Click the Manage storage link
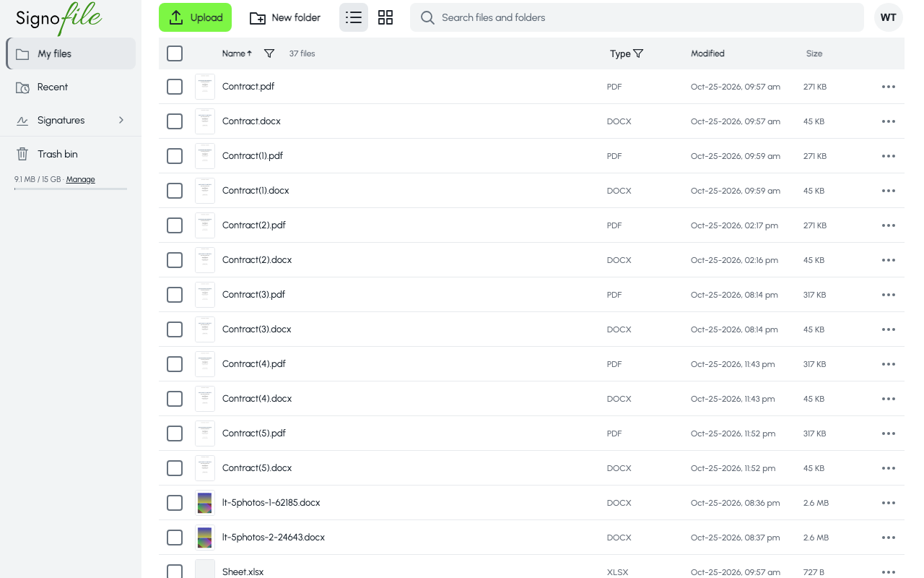The image size is (924, 578). tap(81, 179)
